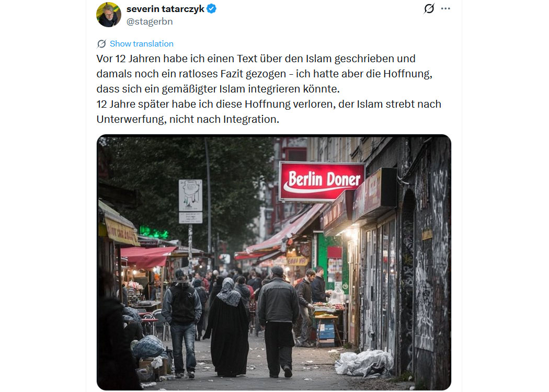
Task: Click the blue verified checkmark badge
Action: pos(211,9)
